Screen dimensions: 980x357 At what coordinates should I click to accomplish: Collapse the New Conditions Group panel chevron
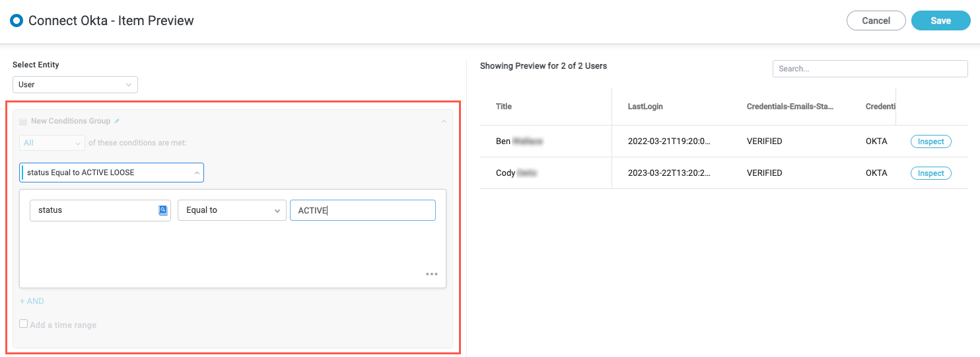[444, 122]
